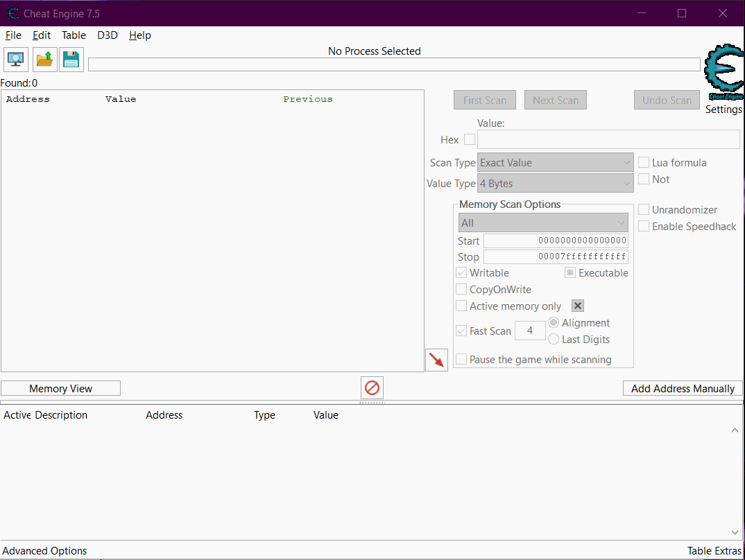This screenshot has width=745, height=560.
Task: Click the X button beside Active memory only
Action: [x=578, y=306]
